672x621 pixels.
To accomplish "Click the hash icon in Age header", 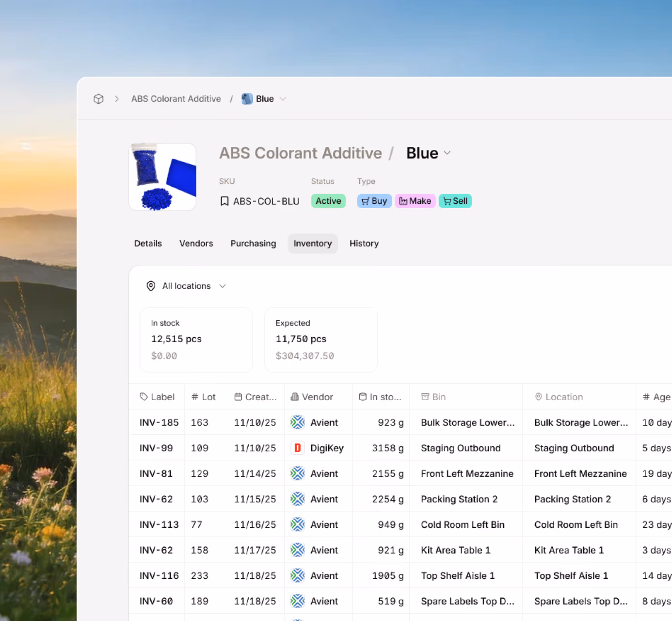I will pyautogui.click(x=646, y=397).
